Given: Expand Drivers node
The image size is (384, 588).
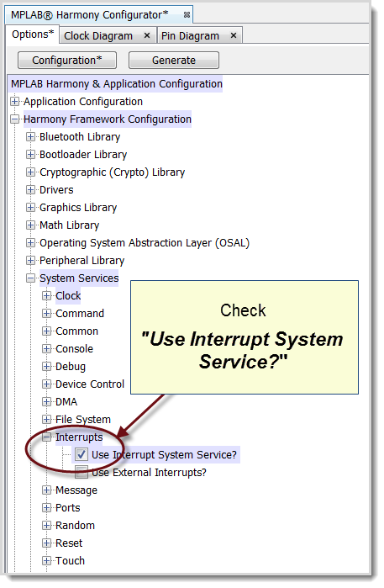Looking at the screenshot, I should tap(31, 190).
